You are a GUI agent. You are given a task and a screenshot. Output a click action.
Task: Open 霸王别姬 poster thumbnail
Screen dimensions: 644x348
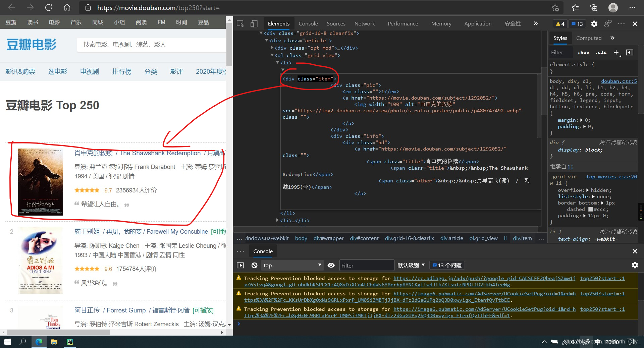[x=40, y=260]
